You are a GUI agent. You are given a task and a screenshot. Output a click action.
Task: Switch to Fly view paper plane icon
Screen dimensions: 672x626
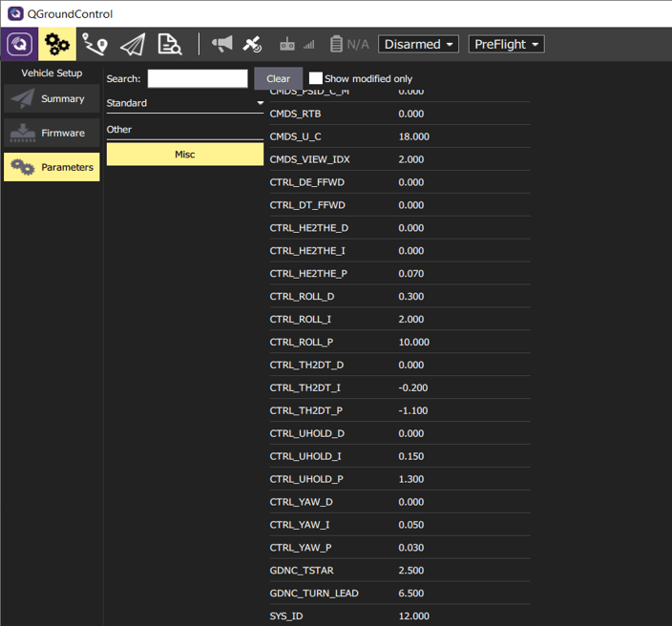pyautogui.click(x=133, y=44)
